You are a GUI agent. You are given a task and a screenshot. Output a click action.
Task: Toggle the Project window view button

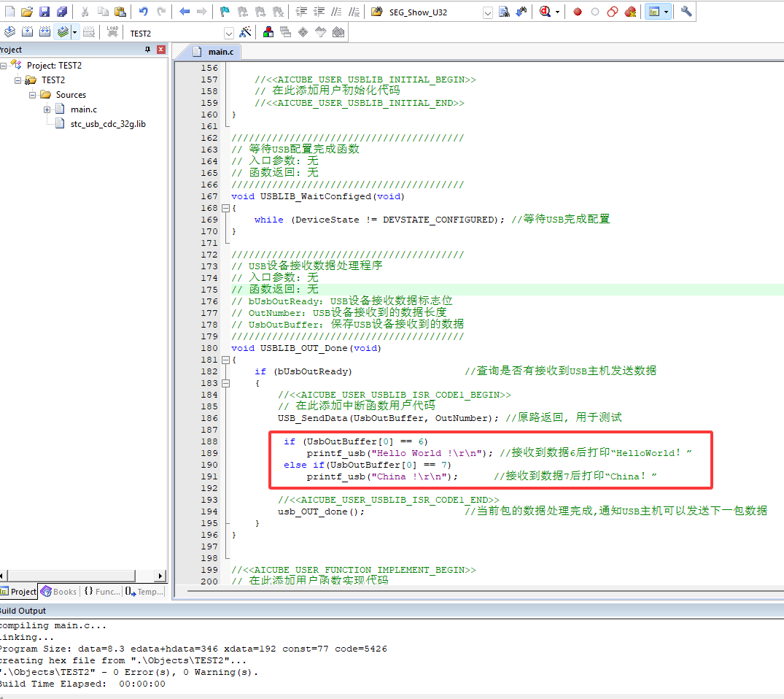pyautogui.click(x=654, y=12)
